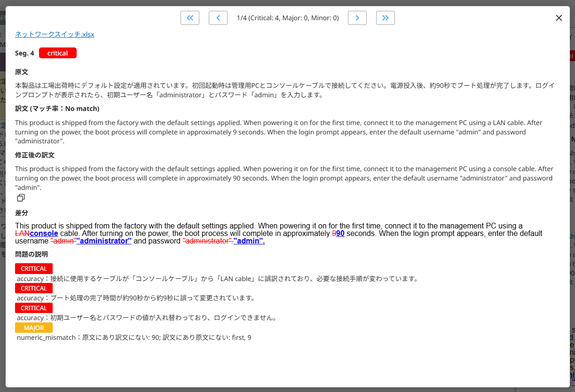Image resolution: width=575 pixels, height=392 pixels.
Task: Copy the corrected translation text
Action: click(x=21, y=198)
